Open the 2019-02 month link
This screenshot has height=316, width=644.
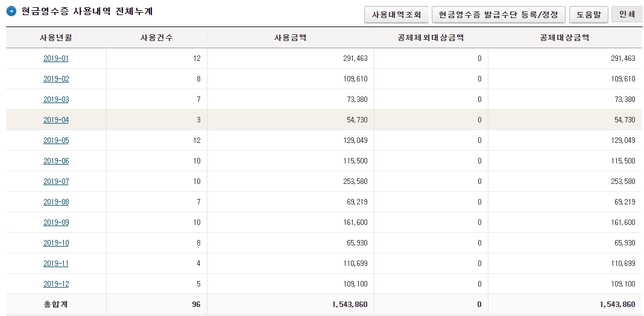(56, 79)
